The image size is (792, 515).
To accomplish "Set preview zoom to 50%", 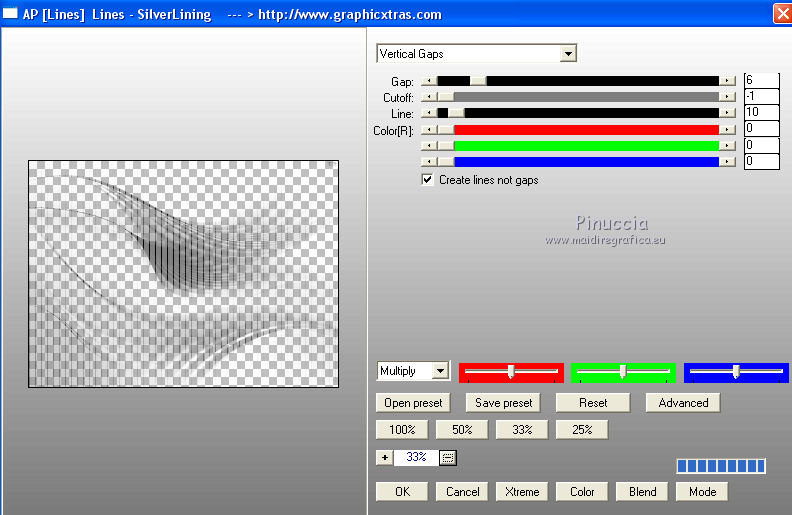I will pos(462,430).
